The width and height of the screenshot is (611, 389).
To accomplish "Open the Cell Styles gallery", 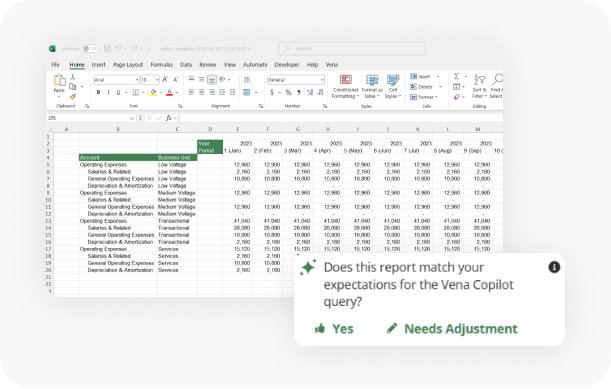I will pos(393,87).
